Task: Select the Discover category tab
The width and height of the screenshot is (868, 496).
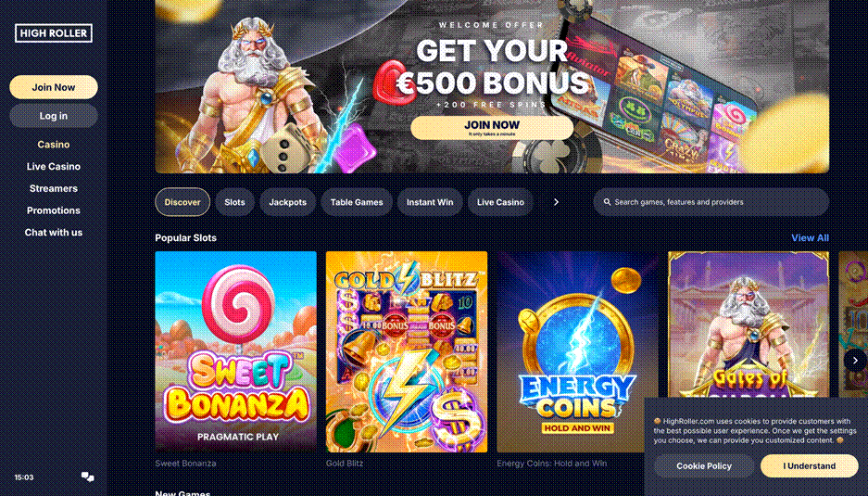Action: coord(182,202)
